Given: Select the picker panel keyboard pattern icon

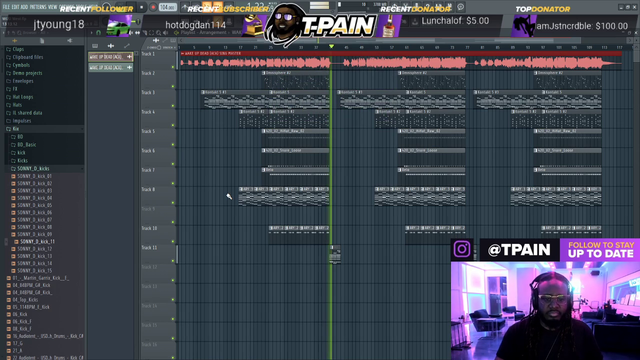Looking at the screenshot, I should point(95,46).
